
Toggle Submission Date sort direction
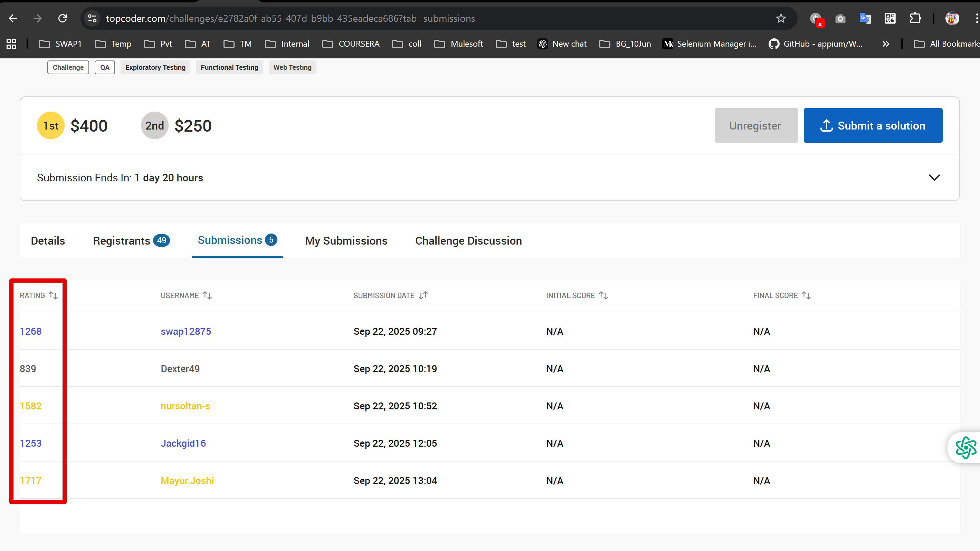pyautogui.click(x=423, y=295)
